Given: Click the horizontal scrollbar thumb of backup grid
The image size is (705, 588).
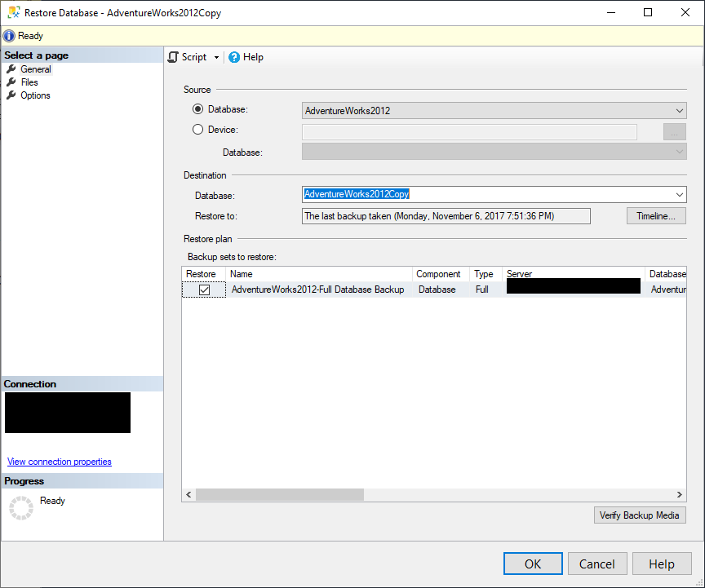Looking at the screenshot, I should (280, 494).
